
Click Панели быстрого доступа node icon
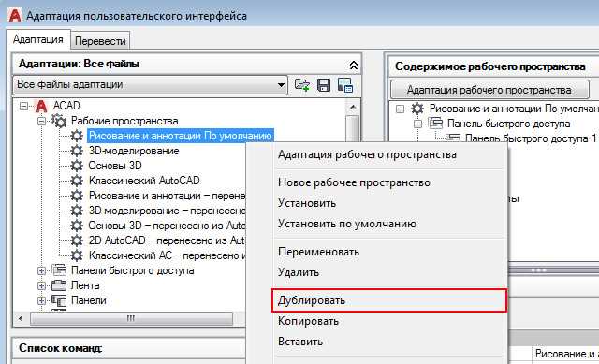click(x=59, y=270)
